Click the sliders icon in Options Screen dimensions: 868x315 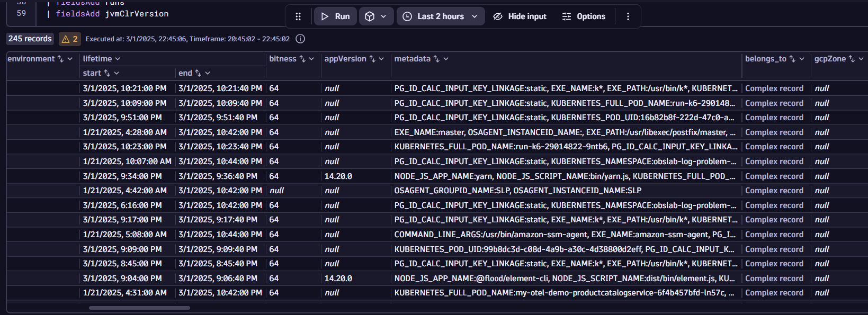tap(567, 16)
